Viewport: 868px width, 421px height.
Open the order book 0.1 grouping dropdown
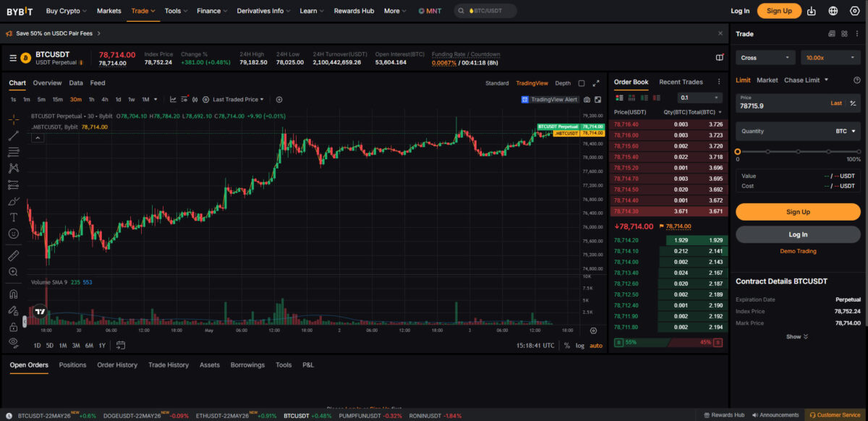pyautogui.click(x=700, y=98)
